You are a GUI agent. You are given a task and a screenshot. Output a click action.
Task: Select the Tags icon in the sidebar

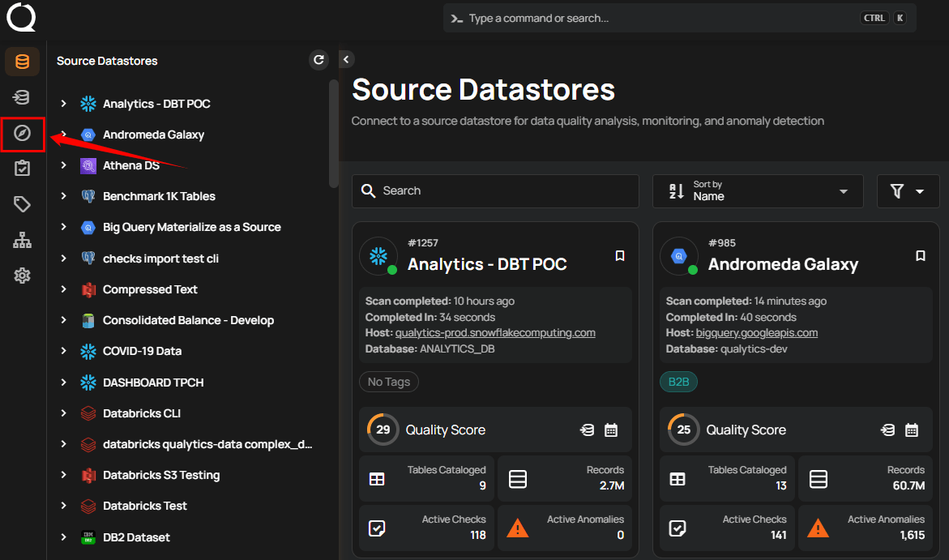click(22, 204)
